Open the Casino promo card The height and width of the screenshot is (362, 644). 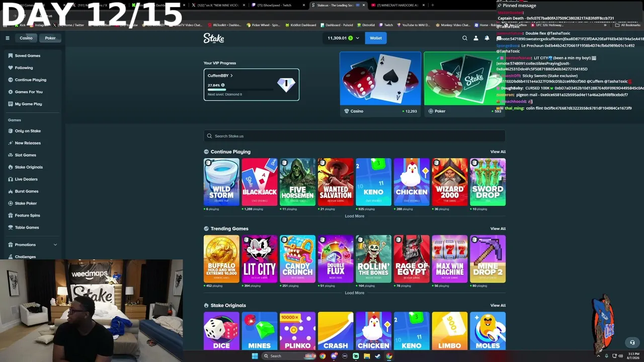(380, 84)
